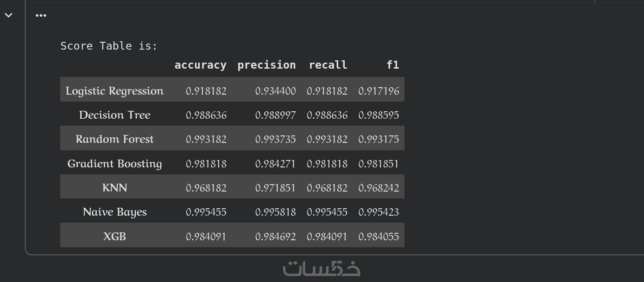Click the XGB row label

114,237
